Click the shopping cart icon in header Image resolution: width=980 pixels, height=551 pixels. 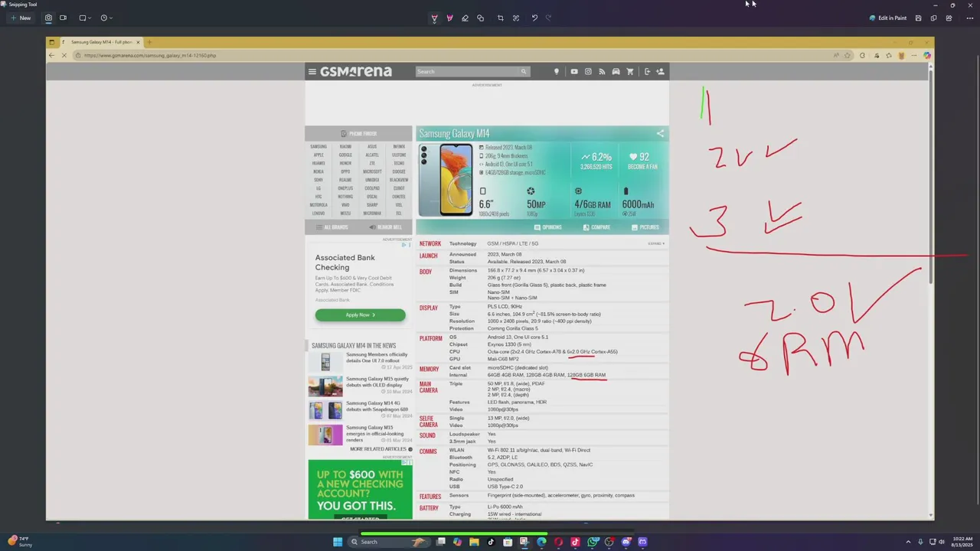630,71
